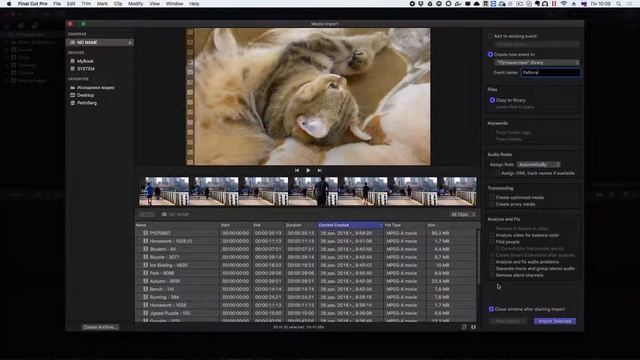
Task: Open the All Clips filter dropdown
Action: click(463, 214)
